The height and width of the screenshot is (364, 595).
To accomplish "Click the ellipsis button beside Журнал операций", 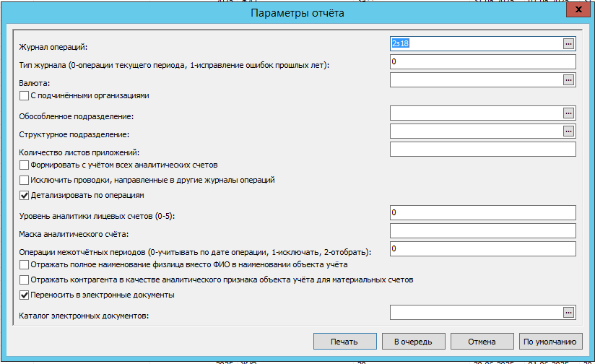I will pos(568,44).
